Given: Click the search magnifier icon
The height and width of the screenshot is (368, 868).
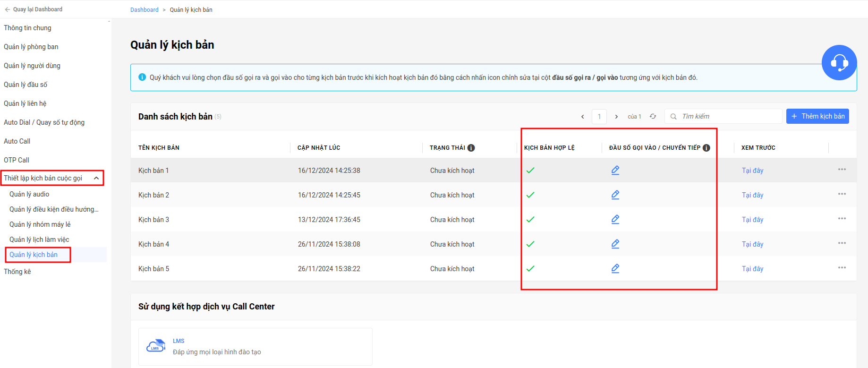Looking at the screenshot, I should (673, 116).
